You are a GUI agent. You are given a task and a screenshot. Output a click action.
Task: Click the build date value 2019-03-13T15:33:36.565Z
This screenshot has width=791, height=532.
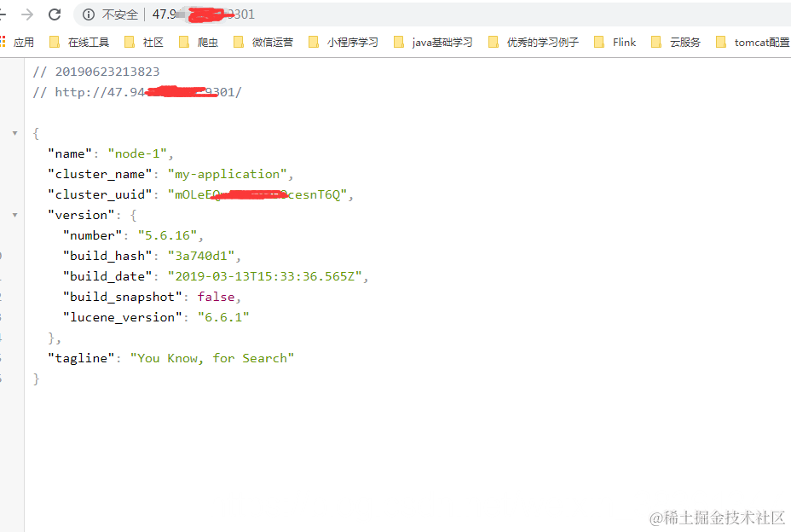265,276
